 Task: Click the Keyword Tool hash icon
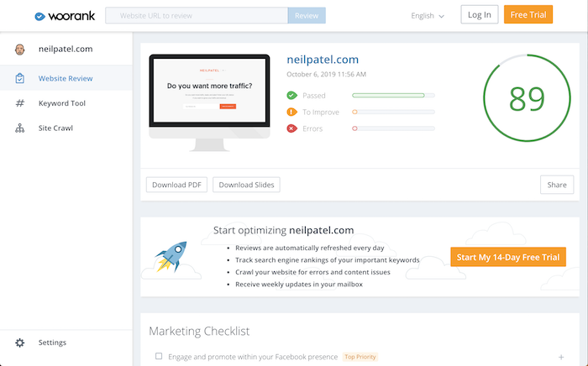click(x=20, y=103)
